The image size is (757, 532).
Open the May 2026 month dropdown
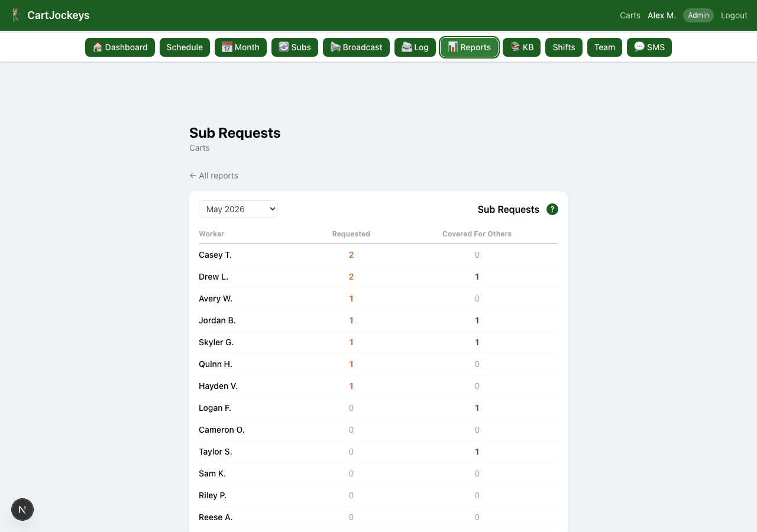[x=238, y=209]
